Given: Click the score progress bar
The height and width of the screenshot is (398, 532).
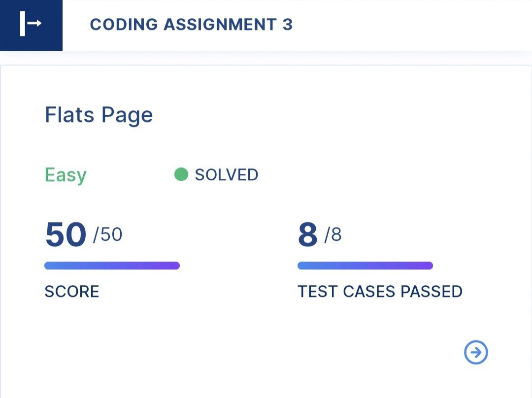Looking at the screenshot, I should (112, 265).
